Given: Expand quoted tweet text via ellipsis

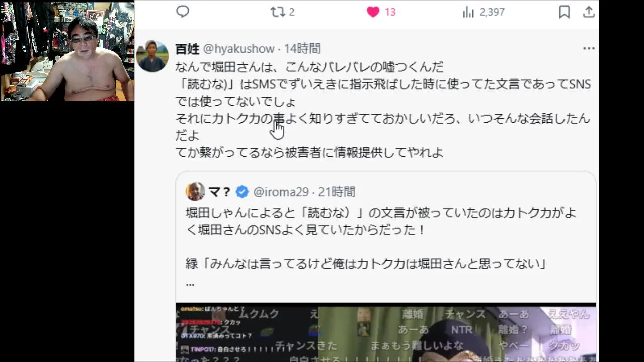Looking at the screenshot, I should click(190, 284).
